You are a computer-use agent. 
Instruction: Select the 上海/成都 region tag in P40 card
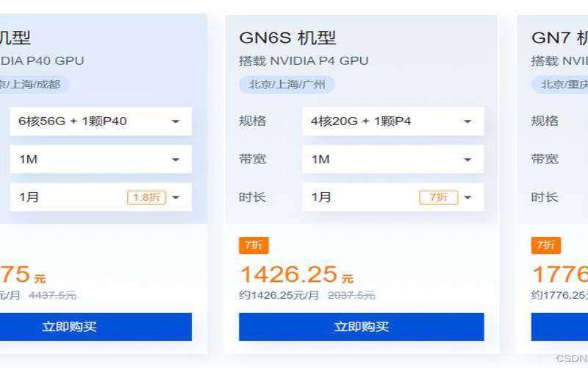coord(33,84)
